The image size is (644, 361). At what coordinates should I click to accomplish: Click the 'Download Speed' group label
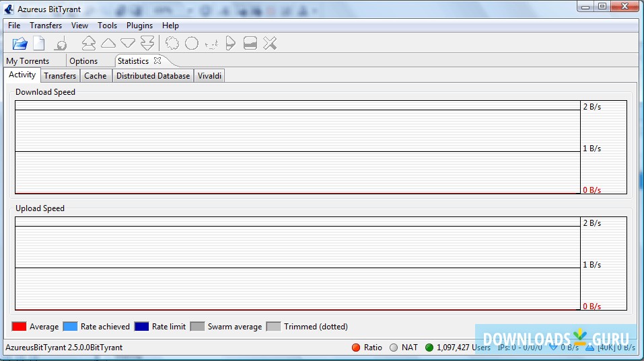45,92
